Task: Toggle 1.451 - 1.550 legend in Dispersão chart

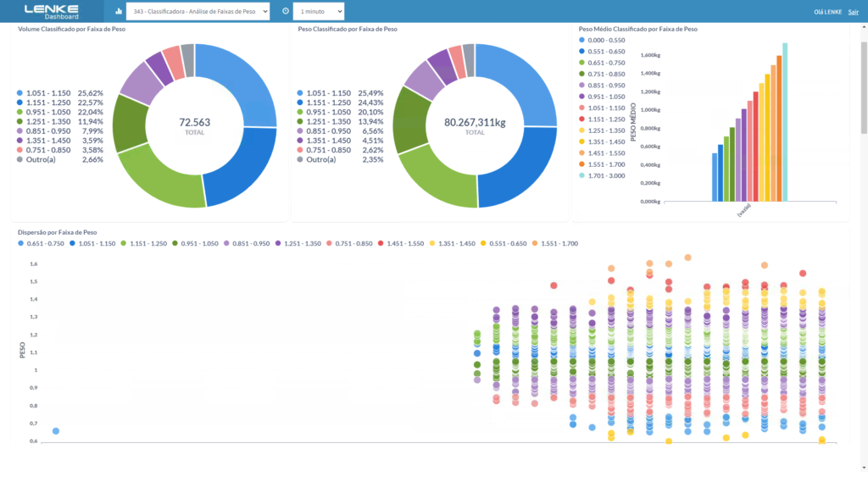Action: [x=401, y=243]
